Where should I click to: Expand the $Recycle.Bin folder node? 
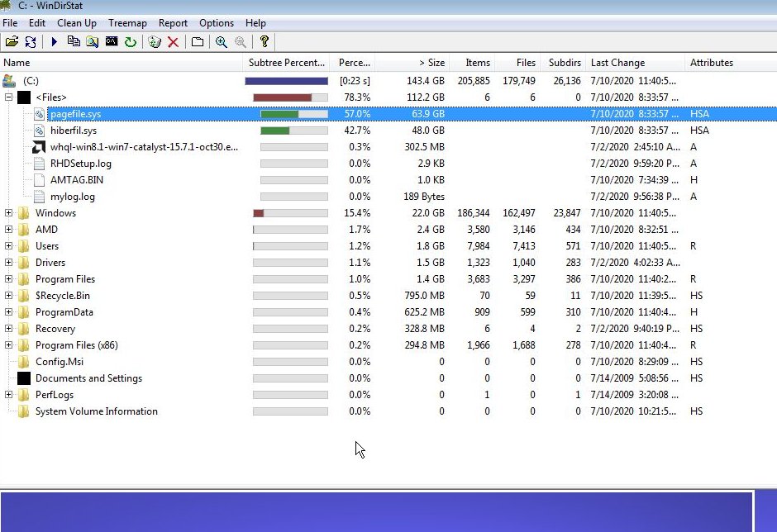[x=8, y=296]
